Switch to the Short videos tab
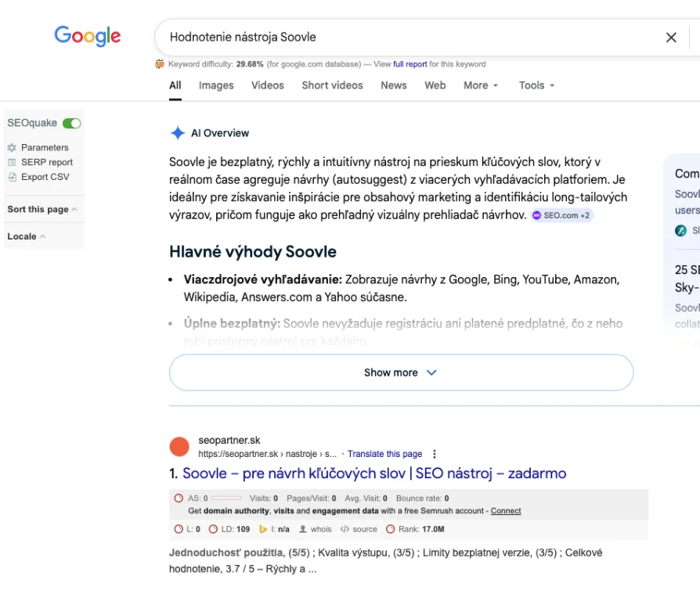 (x=332, y=85)
